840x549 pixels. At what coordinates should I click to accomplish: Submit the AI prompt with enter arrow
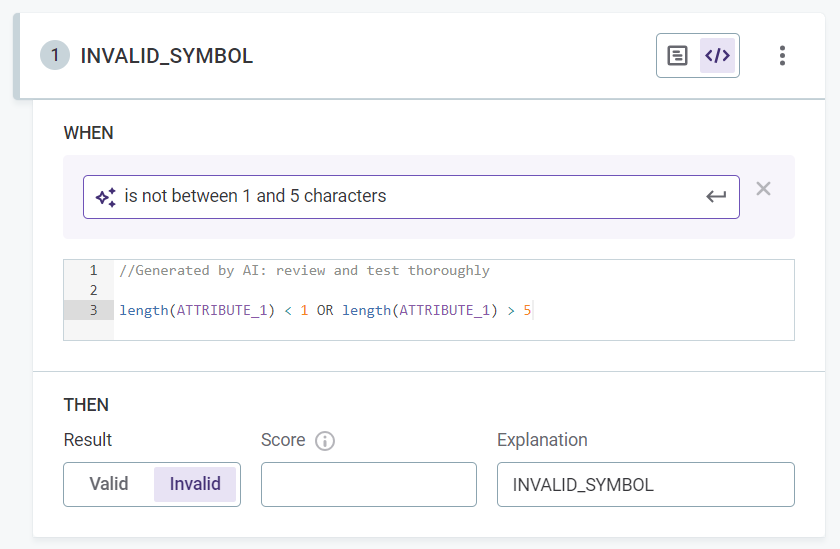[716, 197]
